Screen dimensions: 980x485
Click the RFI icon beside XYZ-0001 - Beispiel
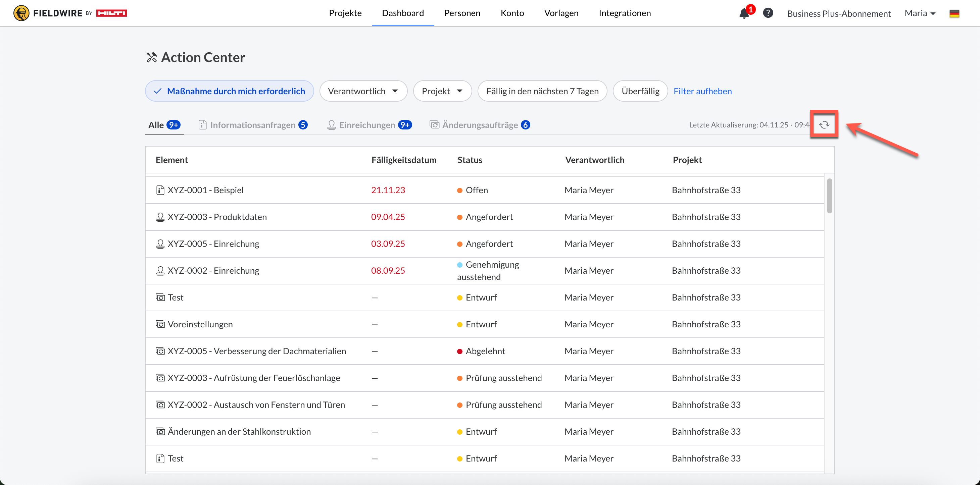point(160,190)
